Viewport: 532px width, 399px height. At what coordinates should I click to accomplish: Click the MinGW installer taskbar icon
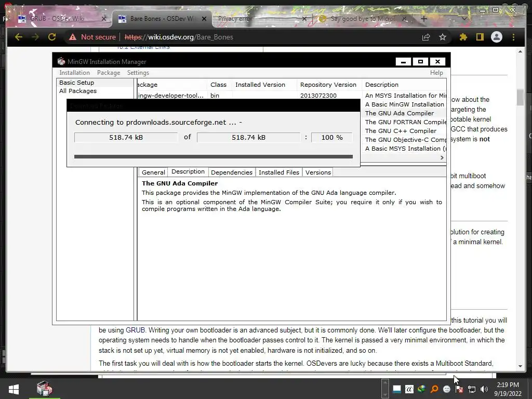point(45,389)
